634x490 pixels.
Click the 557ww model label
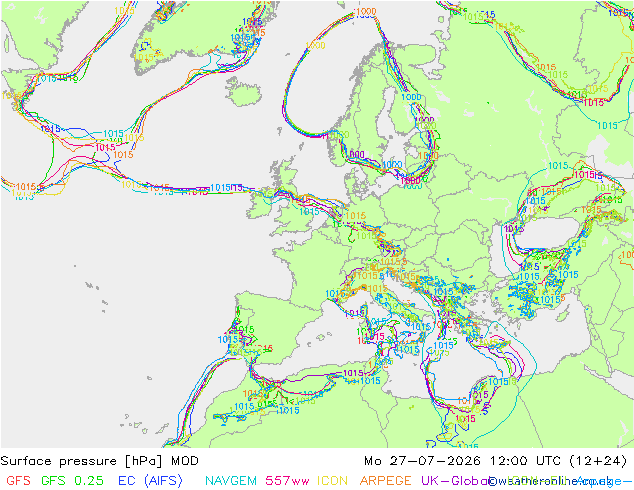click(x=287, y=481)
